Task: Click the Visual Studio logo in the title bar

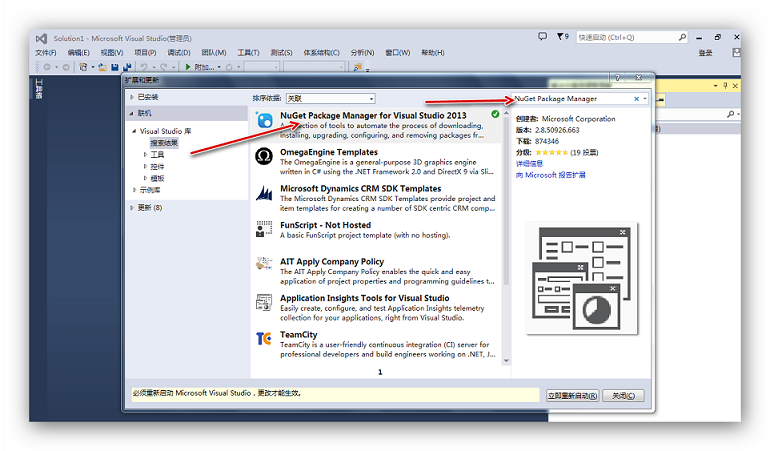Action: pyautogui.click(x=41, y=38)
